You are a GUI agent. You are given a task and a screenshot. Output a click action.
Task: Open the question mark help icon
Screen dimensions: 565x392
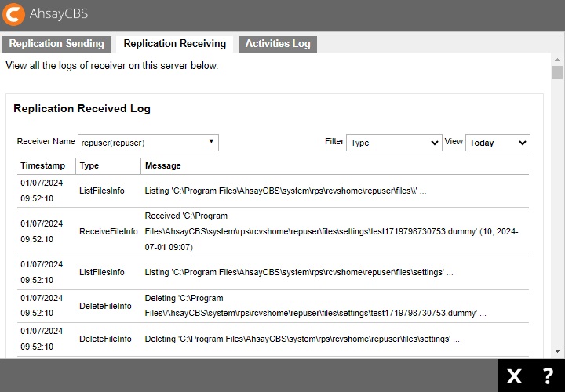coord(548,376)
